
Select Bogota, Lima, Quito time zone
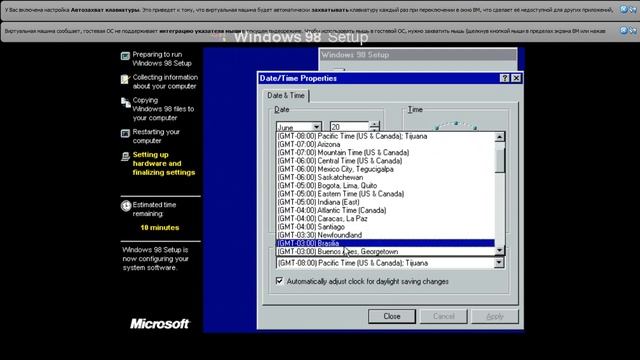click(x=385, y=186)
